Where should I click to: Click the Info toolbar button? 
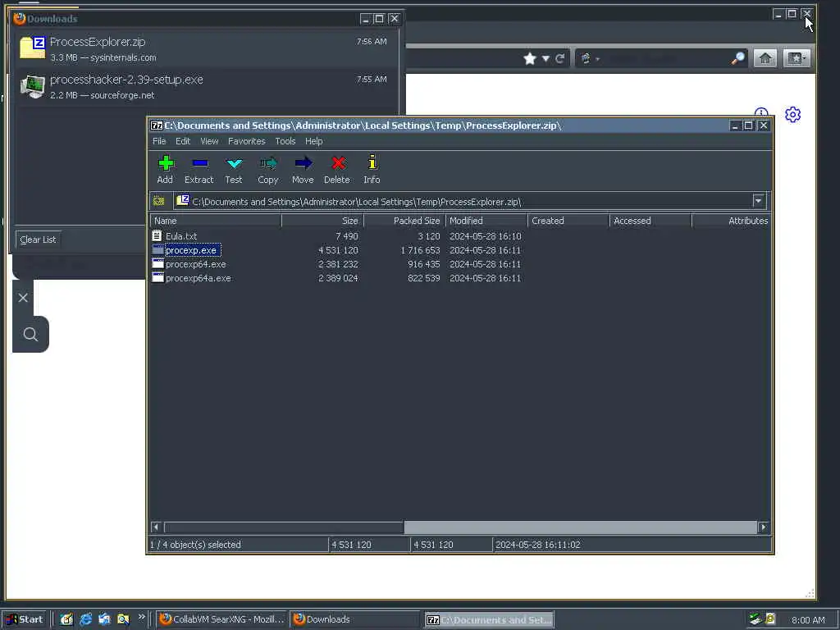click(372, 169)
